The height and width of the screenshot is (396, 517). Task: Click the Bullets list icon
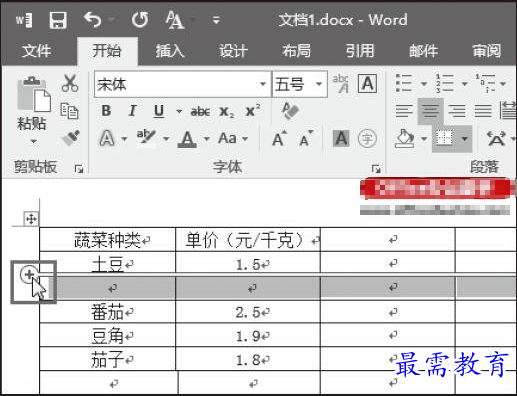[x=404, y=83]
